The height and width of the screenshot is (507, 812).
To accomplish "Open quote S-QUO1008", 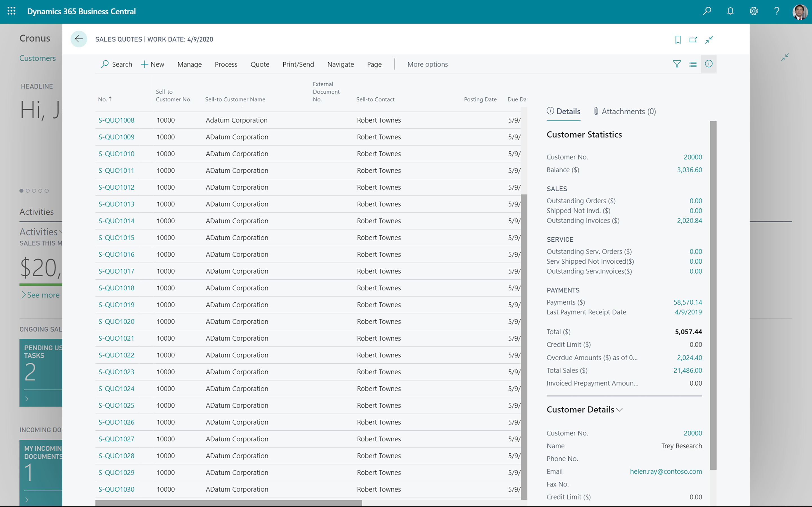I will pos(116,120).
